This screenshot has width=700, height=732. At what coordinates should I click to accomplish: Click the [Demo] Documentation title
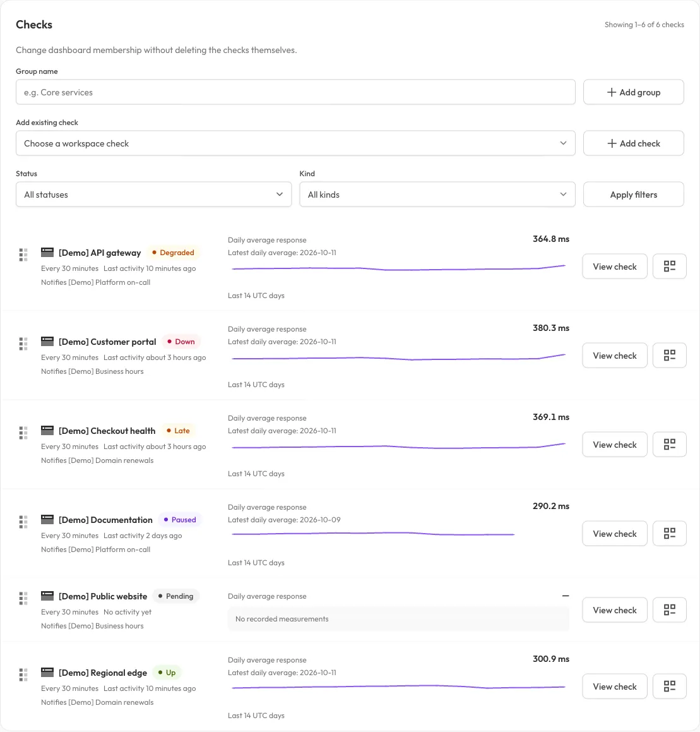pos(105,520)
